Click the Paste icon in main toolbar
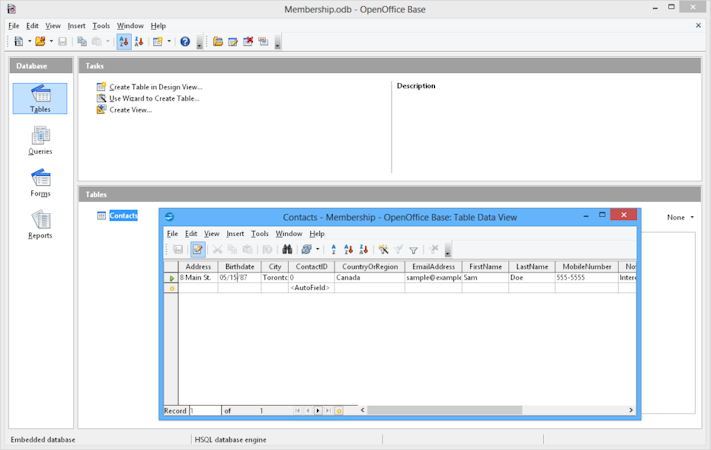711x450 pixels. pos(97,41)
